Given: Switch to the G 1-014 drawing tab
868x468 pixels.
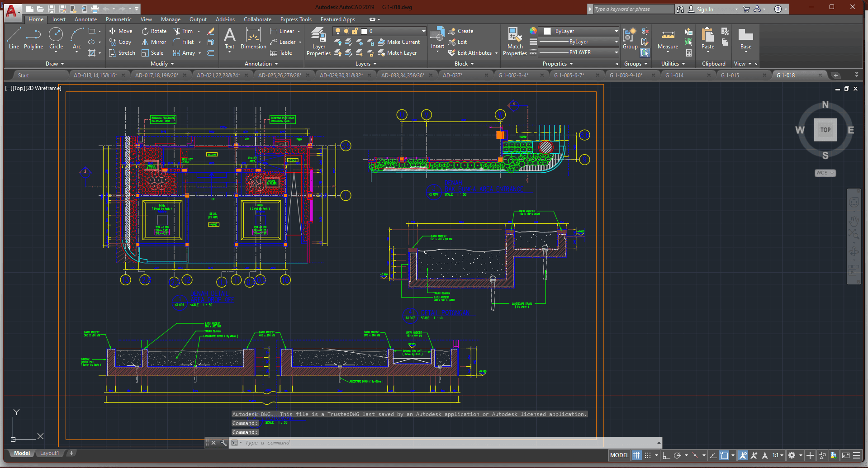Looking at the screenshot, I should 674,76.
